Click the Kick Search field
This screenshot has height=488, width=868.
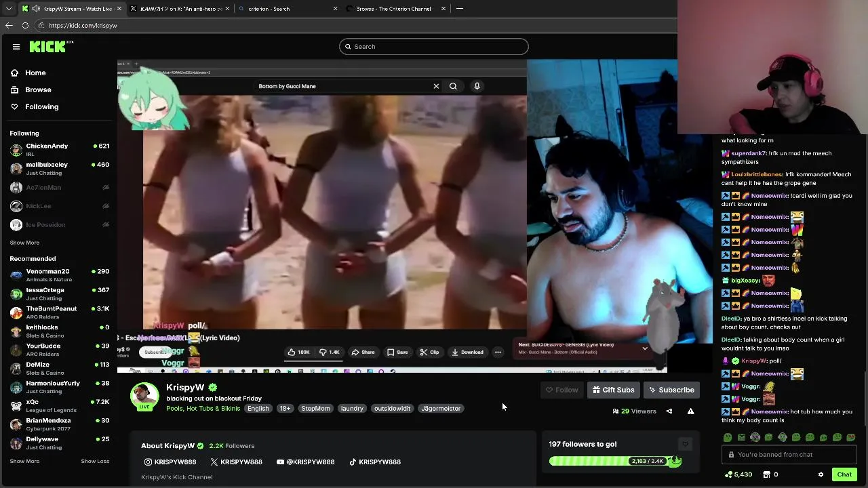click(x=434, y=47)
